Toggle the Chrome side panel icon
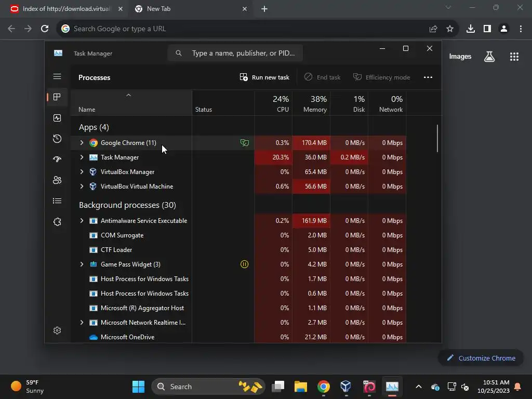This screenshot has width=532, height=399. 487,29
